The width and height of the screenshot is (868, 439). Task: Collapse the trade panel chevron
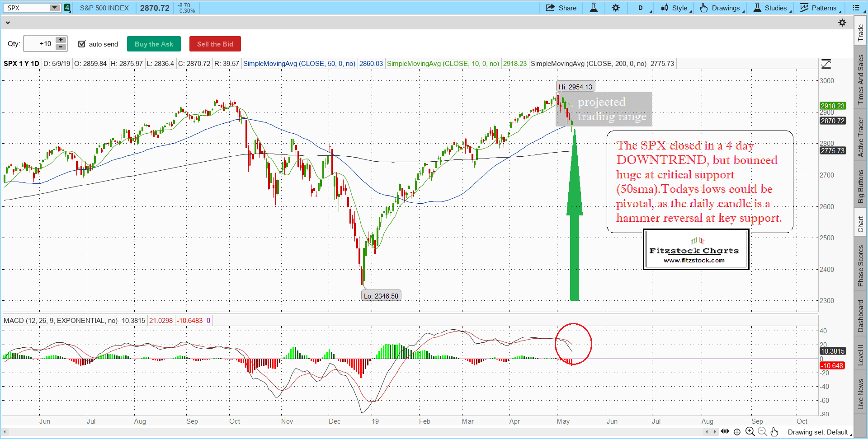click(8, 23)
